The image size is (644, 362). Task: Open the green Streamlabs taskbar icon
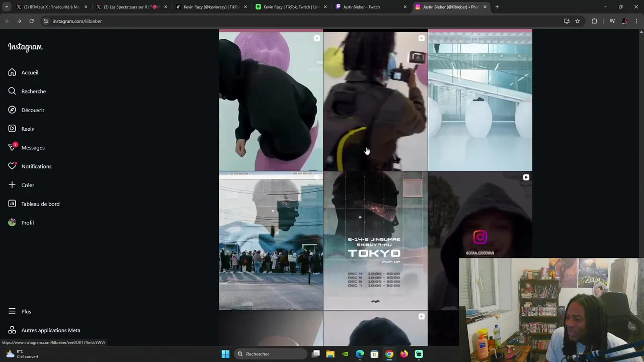(x=419, y=354)
